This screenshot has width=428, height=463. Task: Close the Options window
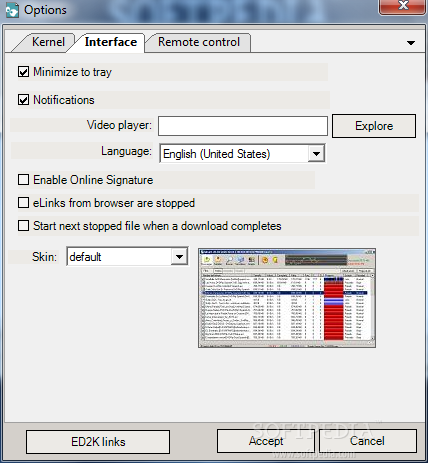click(403, 6)
